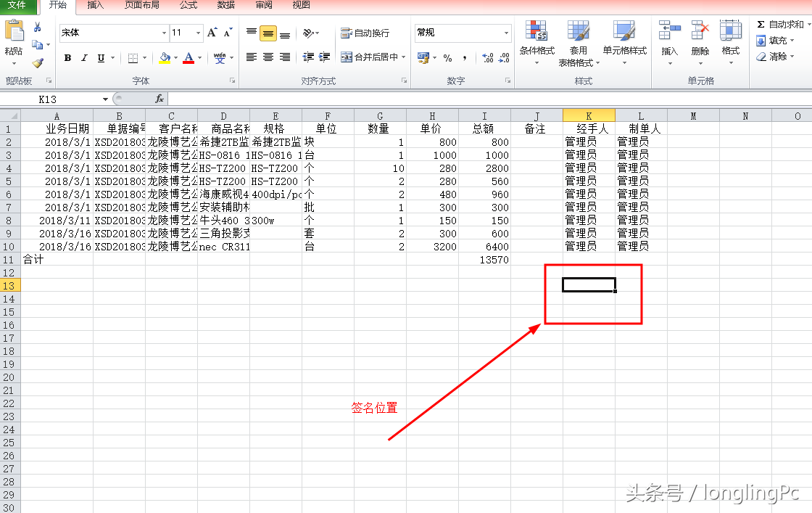Click the fx insert function icon
Screen dimensions: 812x513
tap(159, 99)
